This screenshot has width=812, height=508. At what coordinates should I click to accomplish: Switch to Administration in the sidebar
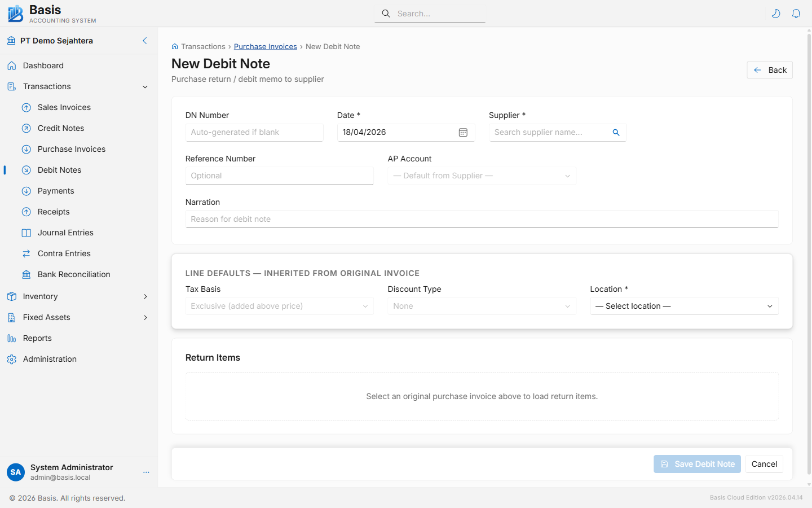[50, 359]
